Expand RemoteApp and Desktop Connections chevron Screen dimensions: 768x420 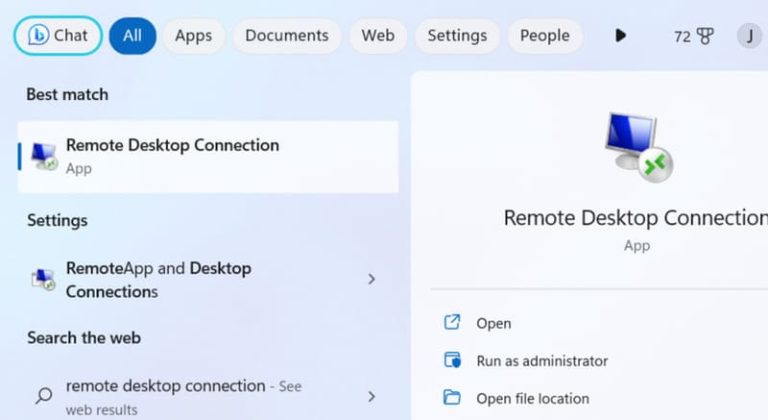click(x=371, y=279)
